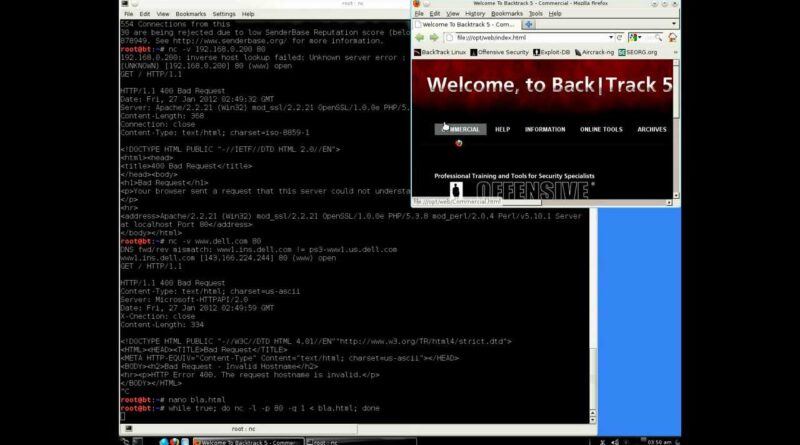Reload the page in Firefox
The width and height of the screenshot is (800, 445).
tap(619, 38)
